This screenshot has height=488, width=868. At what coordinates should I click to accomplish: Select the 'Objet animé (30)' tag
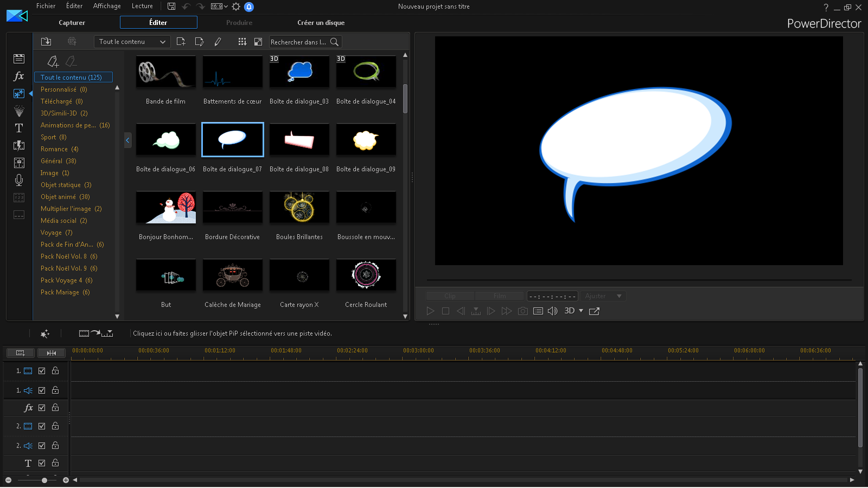(65, 197)
